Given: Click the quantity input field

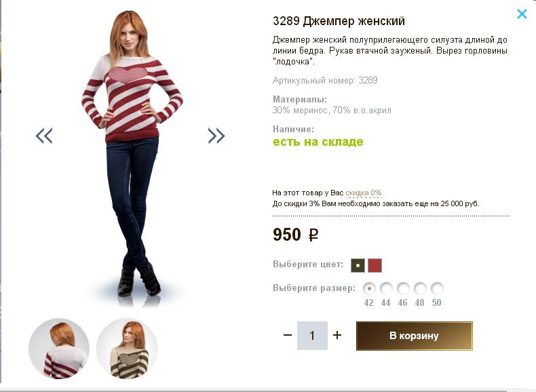Looking at the screenshot, I should [x=312, y=336].
